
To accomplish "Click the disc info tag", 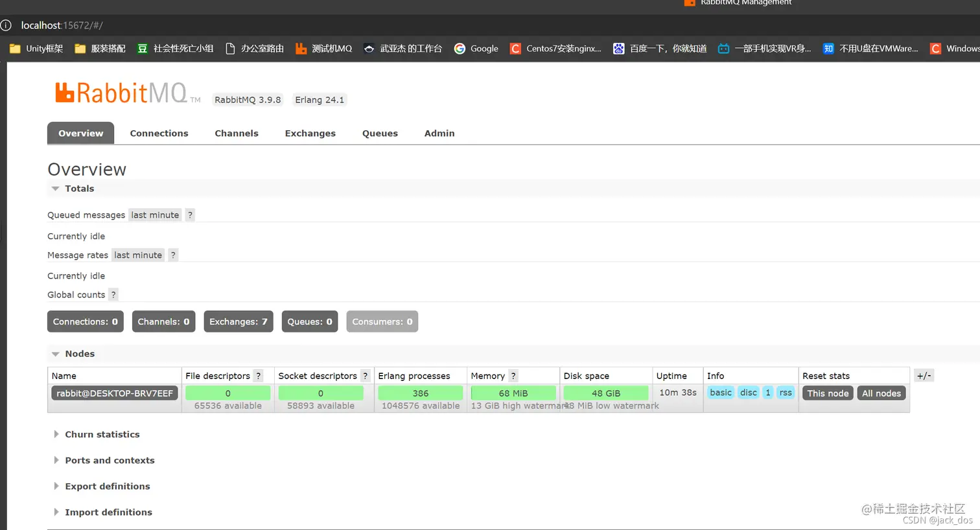I will pos(749,393).
